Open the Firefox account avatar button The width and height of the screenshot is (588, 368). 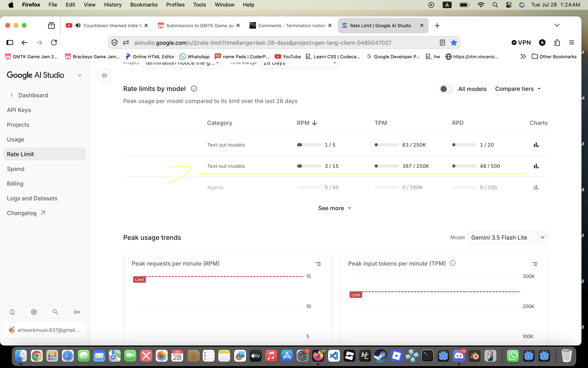point(542,43)
